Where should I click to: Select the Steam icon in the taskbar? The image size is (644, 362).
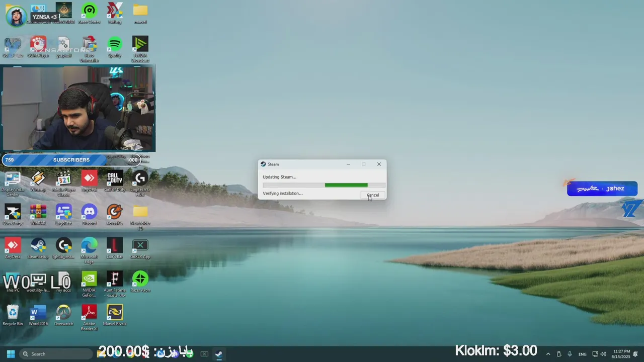[x=219, y=354]
